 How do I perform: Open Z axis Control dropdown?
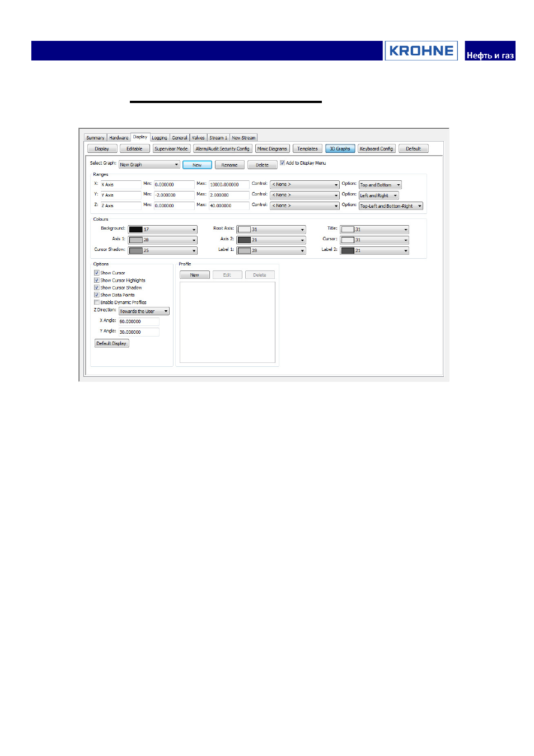click(305, 206)
